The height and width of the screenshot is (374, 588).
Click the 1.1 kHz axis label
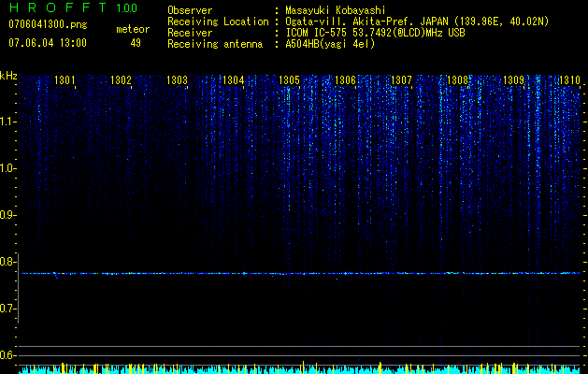(8, 122)
